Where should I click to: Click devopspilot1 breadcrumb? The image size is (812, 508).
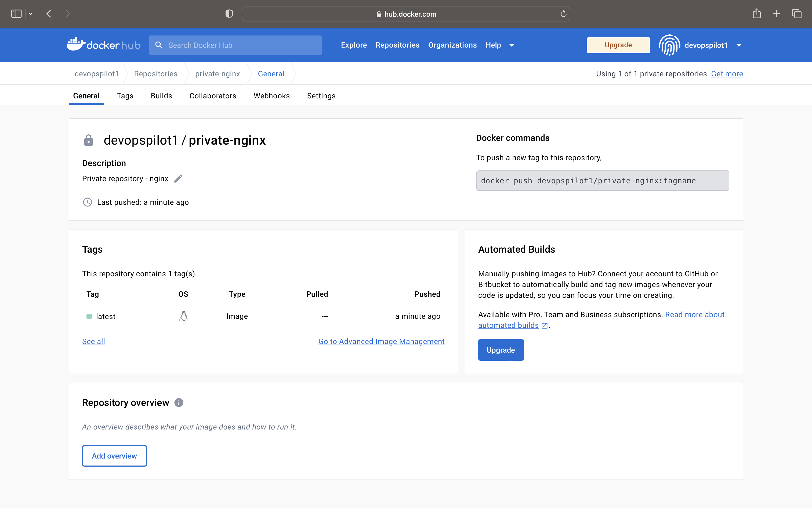point(97,74)
